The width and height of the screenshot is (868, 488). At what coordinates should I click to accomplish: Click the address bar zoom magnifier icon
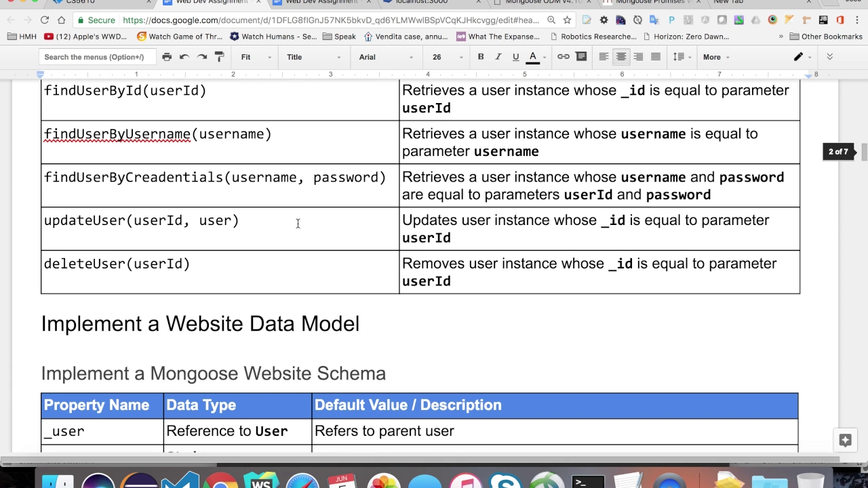coord(551,20)
